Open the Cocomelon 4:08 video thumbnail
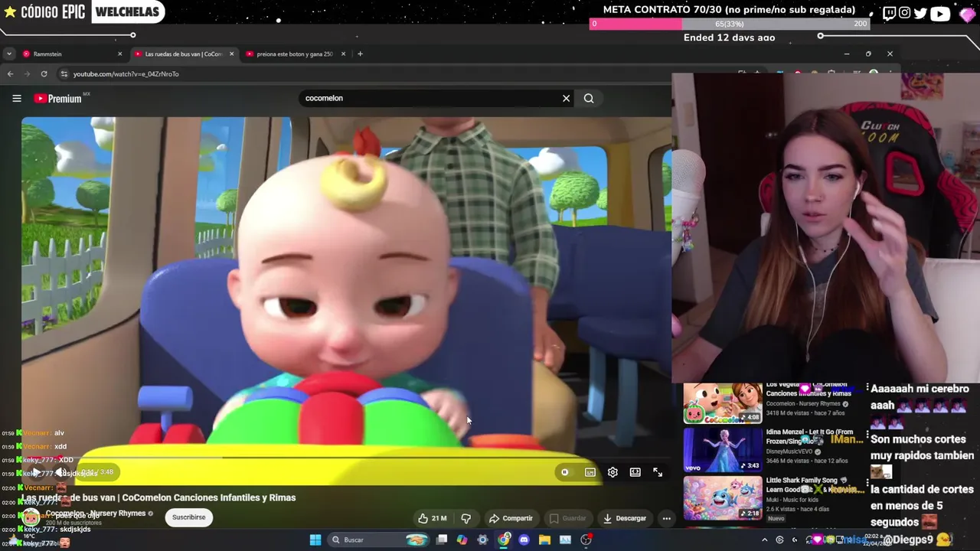This screenshot has height=551, width=980. pyautogui.click(x=723, y=403)
